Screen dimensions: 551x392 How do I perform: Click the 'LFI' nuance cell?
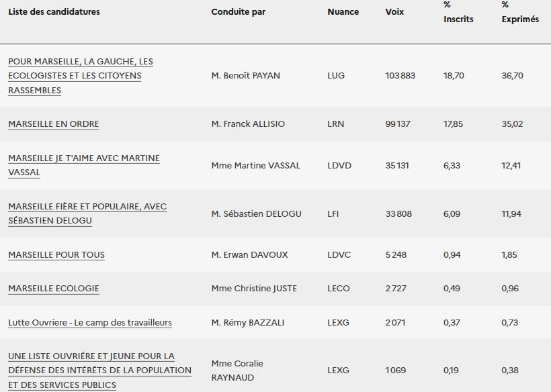[335, 214]
